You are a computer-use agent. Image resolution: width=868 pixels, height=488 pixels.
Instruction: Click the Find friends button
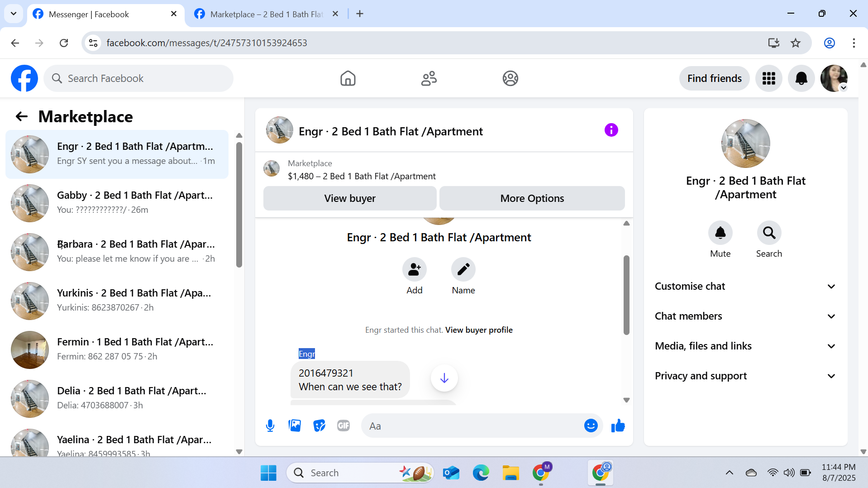click(714, 78)
